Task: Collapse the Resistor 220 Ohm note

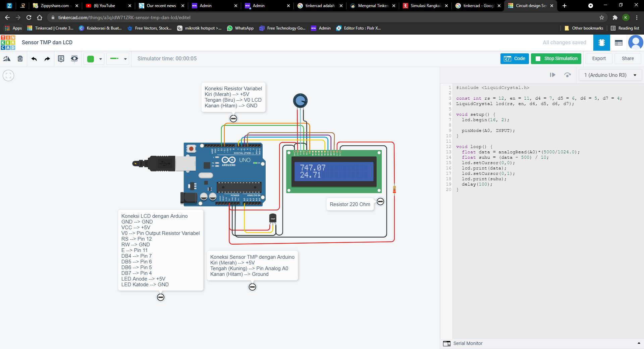Action: coord(380,201)
